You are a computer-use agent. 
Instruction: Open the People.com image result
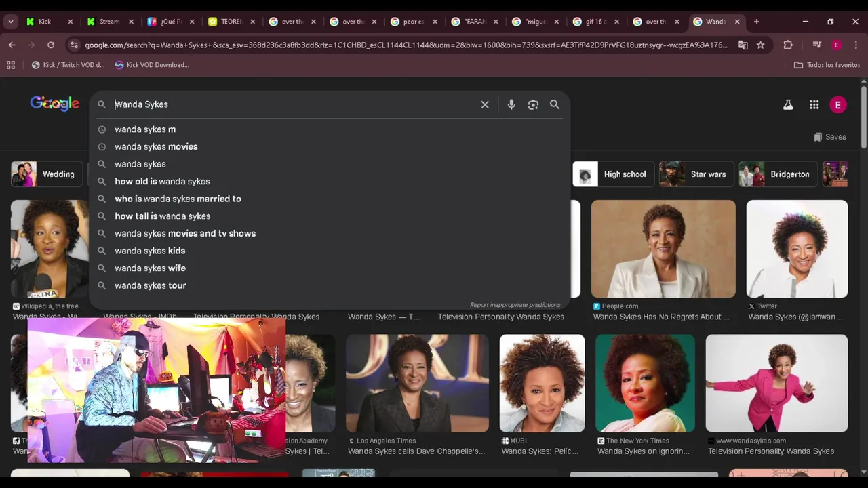(663, 249)
